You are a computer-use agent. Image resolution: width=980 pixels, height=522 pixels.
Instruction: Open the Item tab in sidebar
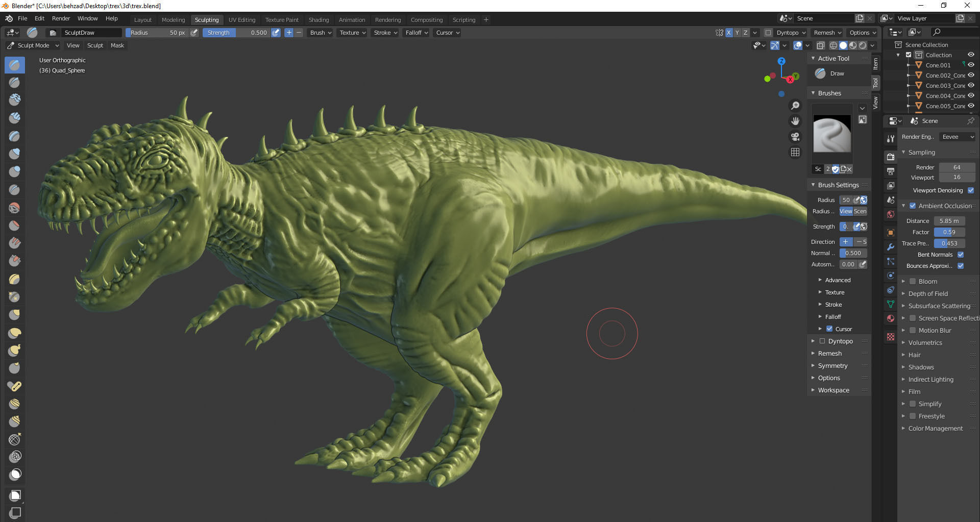click(875, 64)
